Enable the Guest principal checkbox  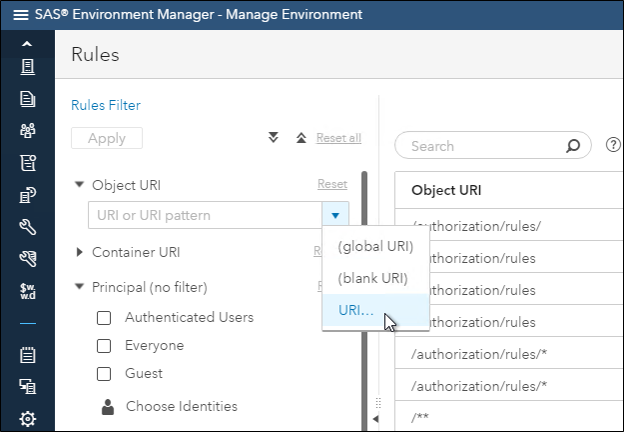103,374
